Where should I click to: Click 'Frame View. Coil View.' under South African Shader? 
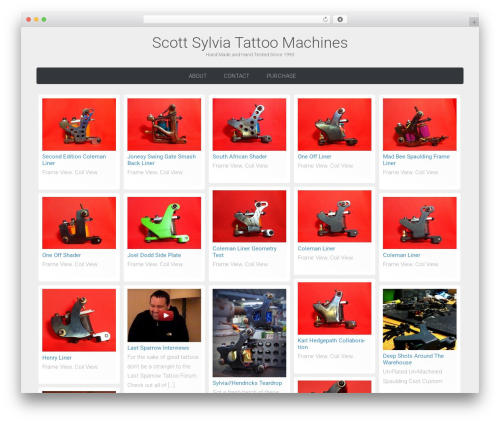(240, 166)
